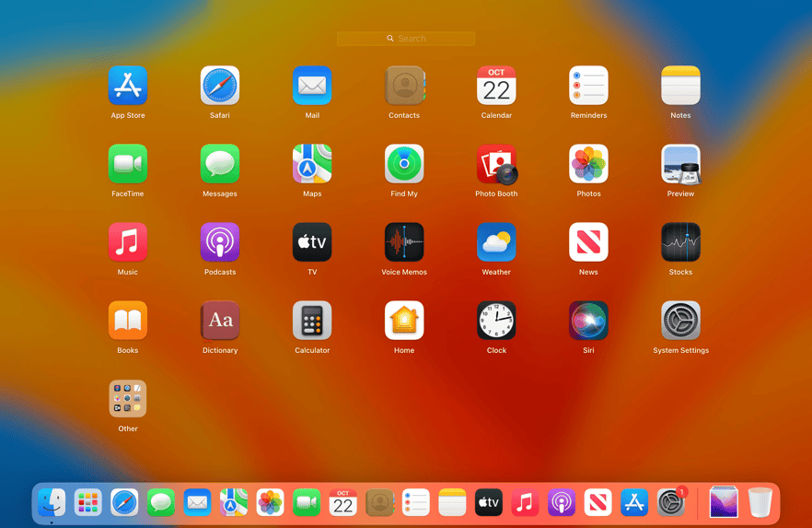Screen dimensions: 812x528
Task: Launch Safari from the Launchpad grid
Action: pyautogui.click(x=220, y=85)
